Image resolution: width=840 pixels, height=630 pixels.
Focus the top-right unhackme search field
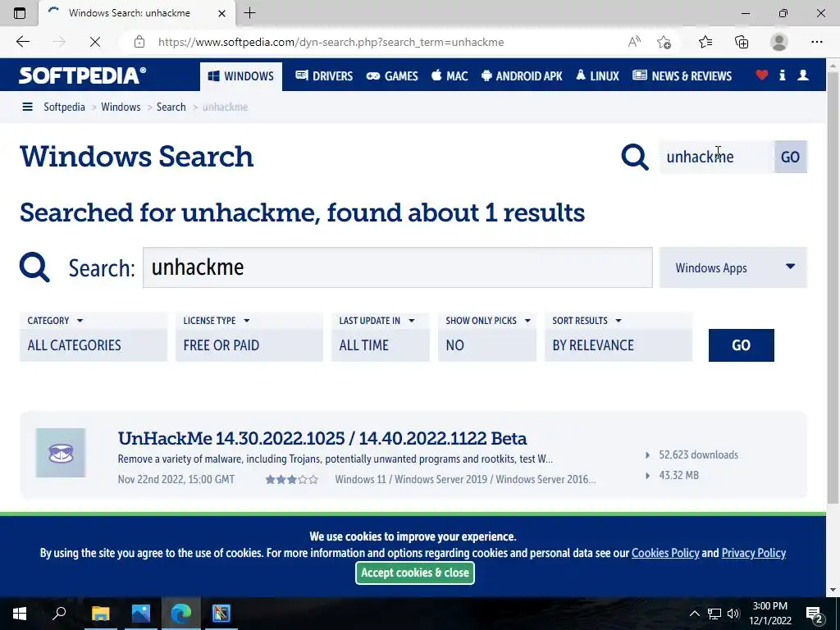pyautogui.click(x=716, y=157)
